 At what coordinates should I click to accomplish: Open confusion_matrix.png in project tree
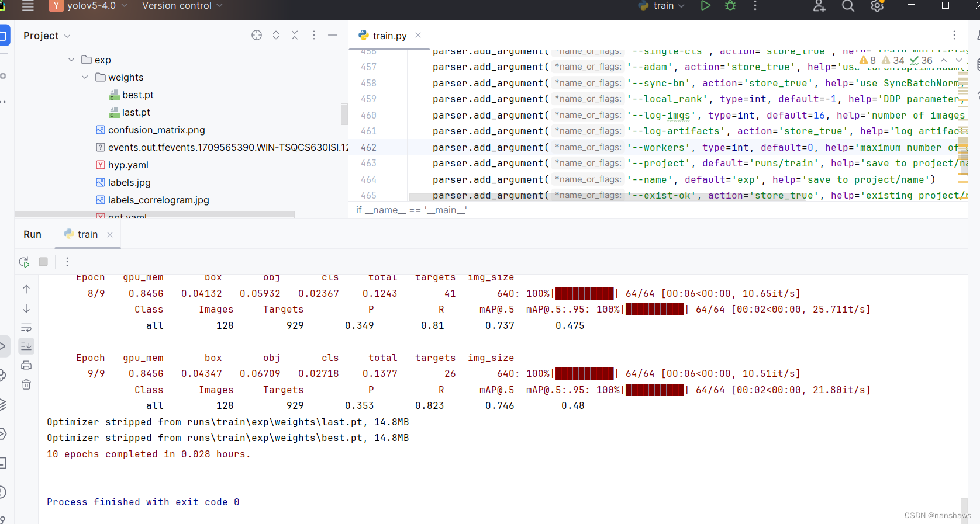pos(156,130)
